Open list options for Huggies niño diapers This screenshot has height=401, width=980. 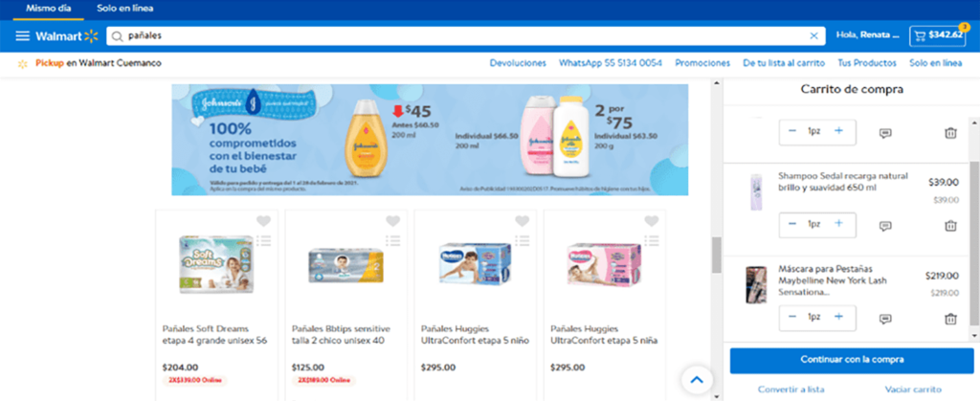523,240
